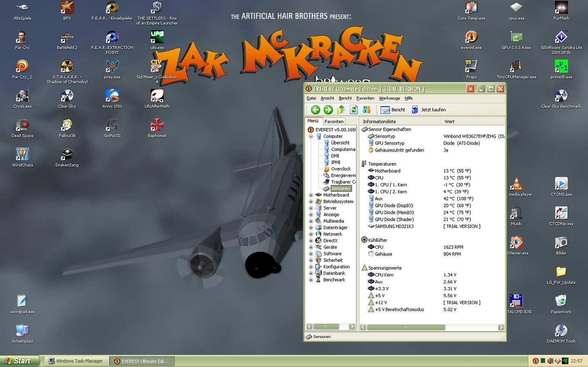Collapse the Computer tree node
This screenshot has height=367, width=588.
(311, 136)
